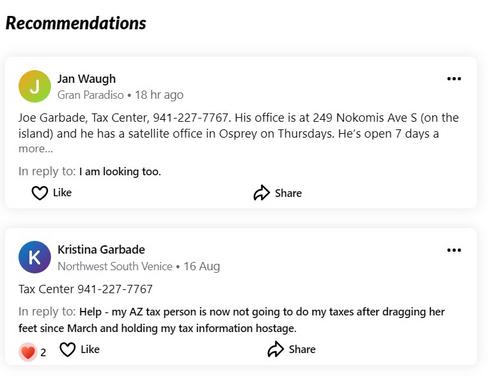This screenshot has width=495, height=376.
Task: Expand Jan Waugh's post with more...
Action: (x=35, y=149)
